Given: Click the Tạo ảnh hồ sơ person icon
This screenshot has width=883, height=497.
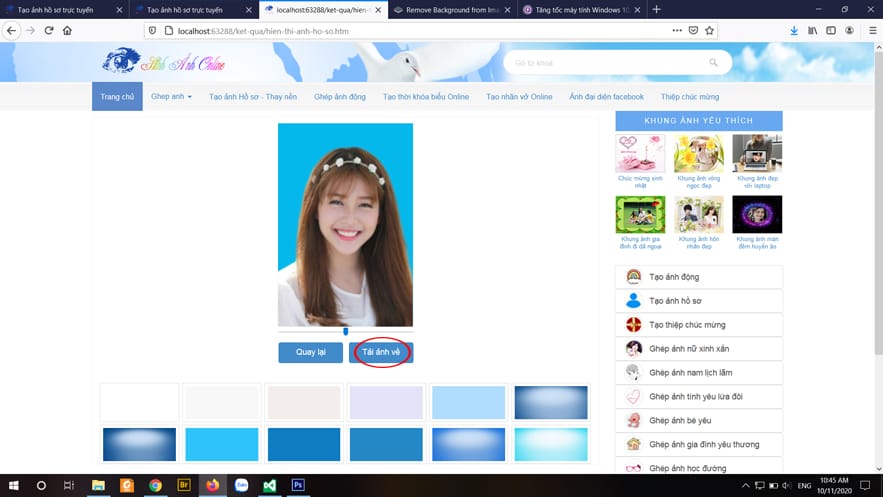Looking at the screenshot, I should (x=634, y=301).
